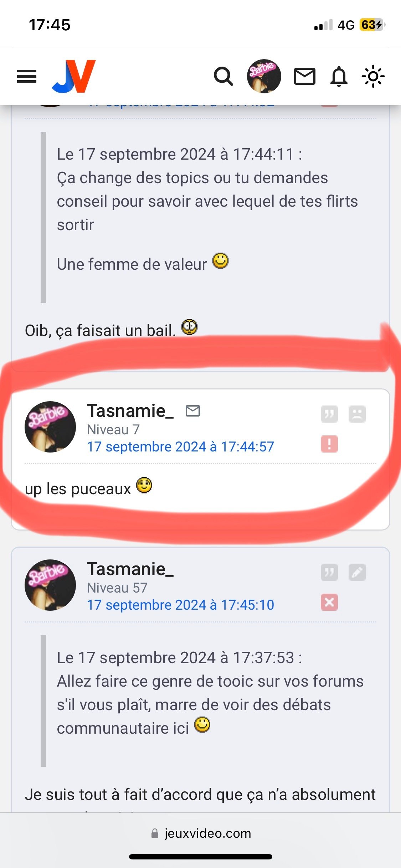This screenshot has width=401, height=868.
Task: Open permalink 17 septembre 2024 à 17:45:10
Action: click(181, 605)
